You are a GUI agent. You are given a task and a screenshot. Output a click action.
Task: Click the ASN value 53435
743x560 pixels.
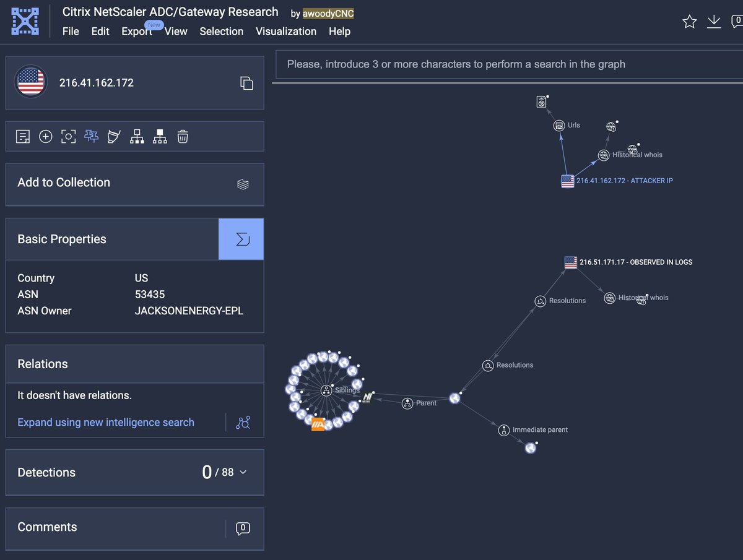[x=150, y=295]
